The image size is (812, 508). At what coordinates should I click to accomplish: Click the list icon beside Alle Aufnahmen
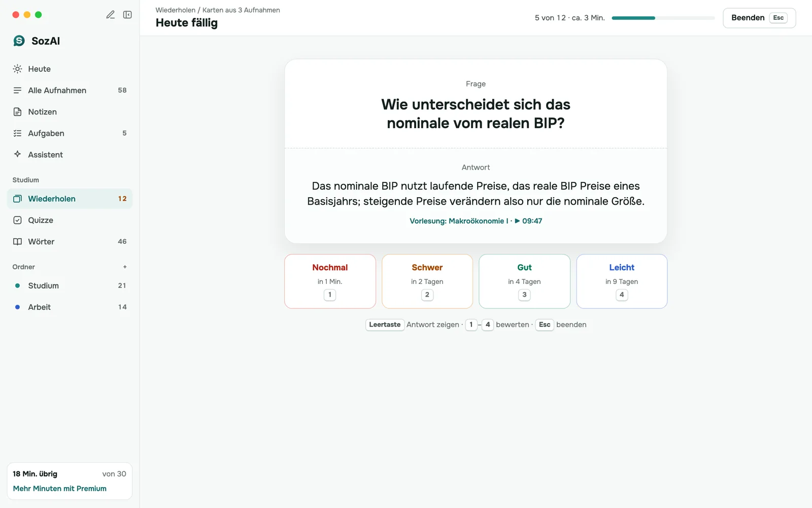pos(17,90)
